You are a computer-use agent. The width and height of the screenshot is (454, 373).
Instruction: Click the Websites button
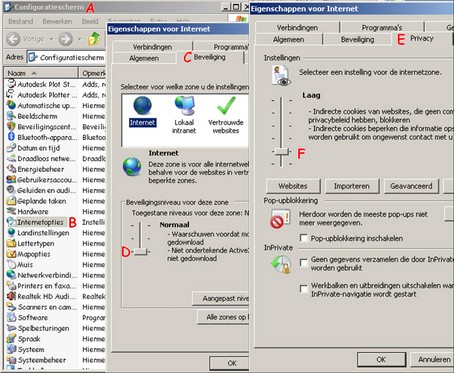[x=293, y=186]
